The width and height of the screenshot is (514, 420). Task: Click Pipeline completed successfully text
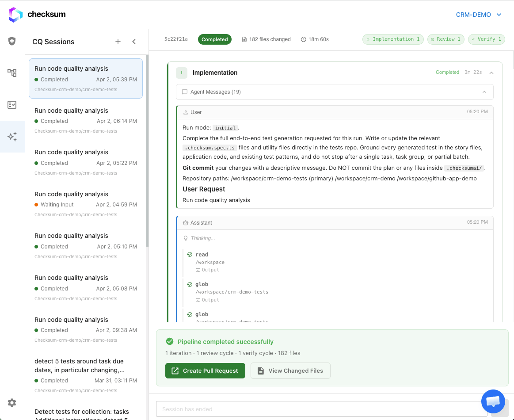coord(225,342)
